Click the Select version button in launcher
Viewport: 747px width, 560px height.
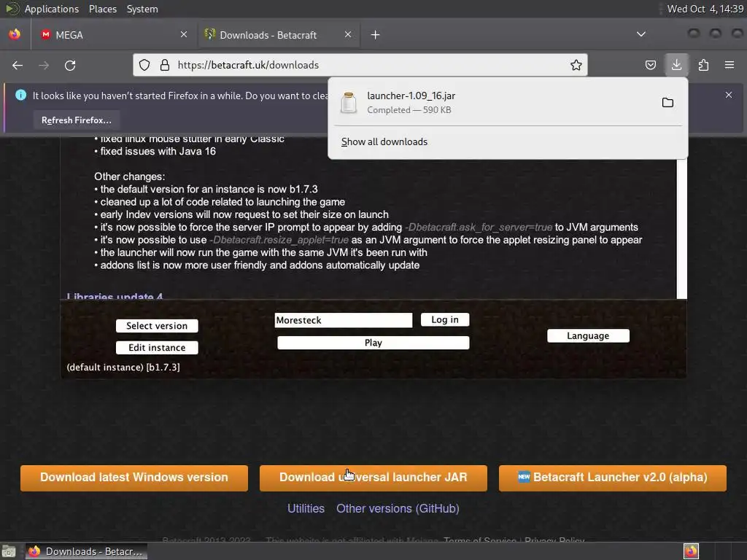(x=157, y=326)
